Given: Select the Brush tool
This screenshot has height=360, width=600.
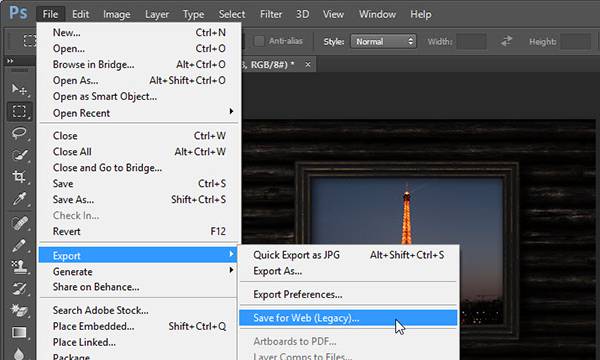Looking at the screenshot, I should point(19,245).
